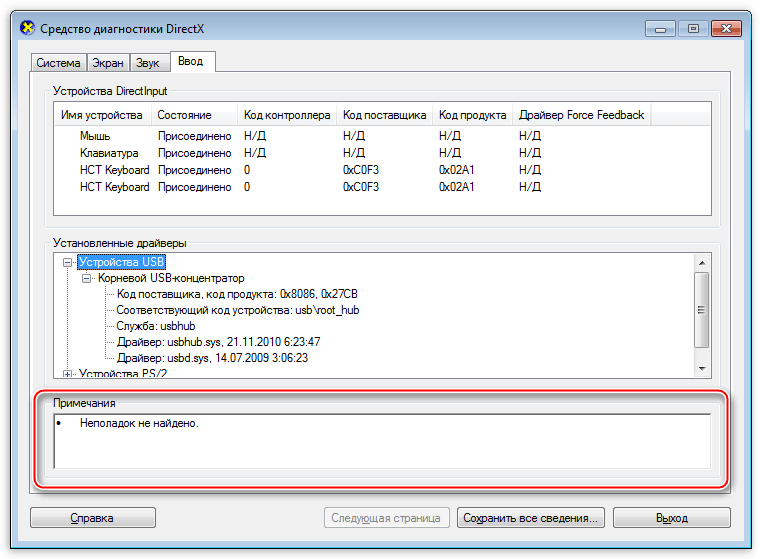Open the Звук tab
This screenshot has width=762, height=559.
148,63
